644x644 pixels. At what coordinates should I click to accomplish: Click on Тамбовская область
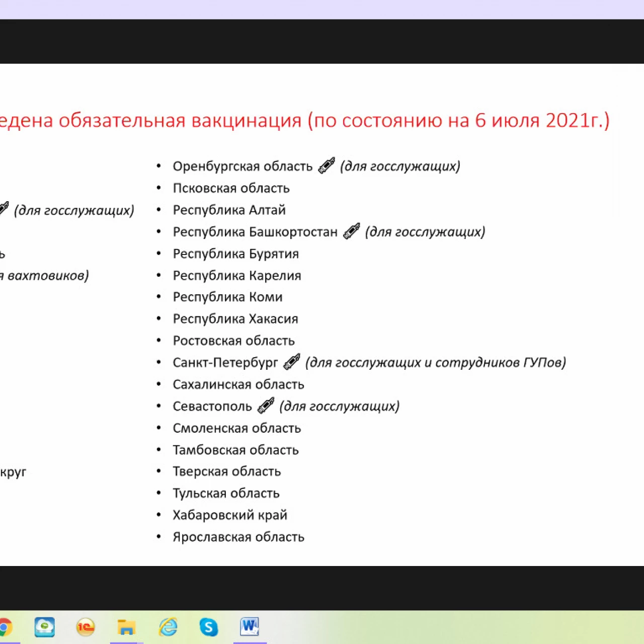tap(236, 450)
